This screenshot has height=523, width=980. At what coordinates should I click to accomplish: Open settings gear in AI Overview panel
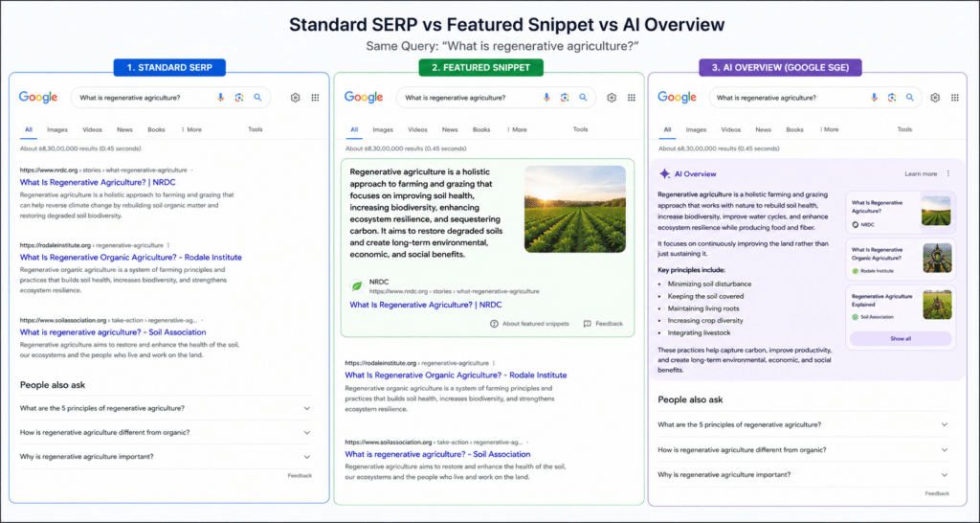[935, 98]
